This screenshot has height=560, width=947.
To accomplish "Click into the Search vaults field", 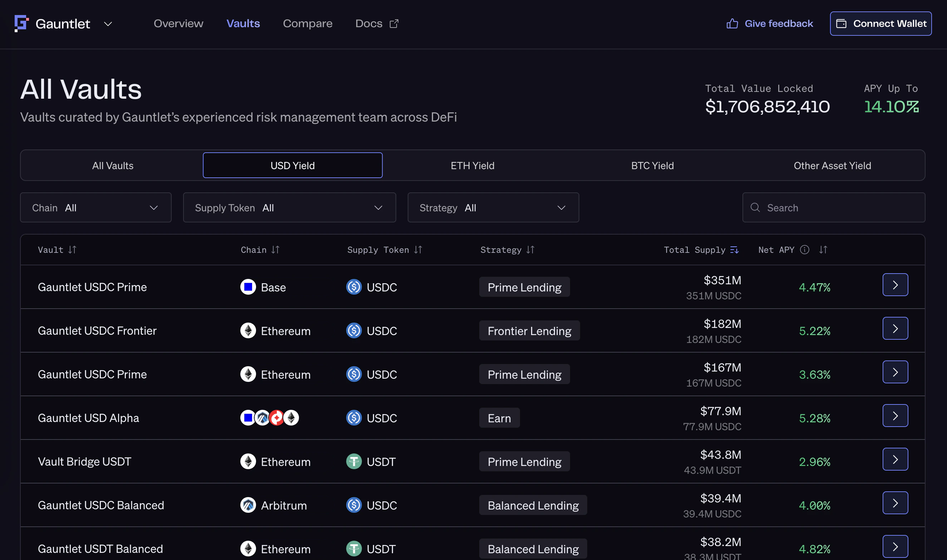I will (x=833, y=207).
